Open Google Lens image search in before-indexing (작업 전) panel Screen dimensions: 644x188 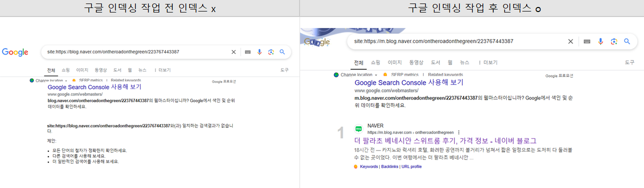(271, 51)
